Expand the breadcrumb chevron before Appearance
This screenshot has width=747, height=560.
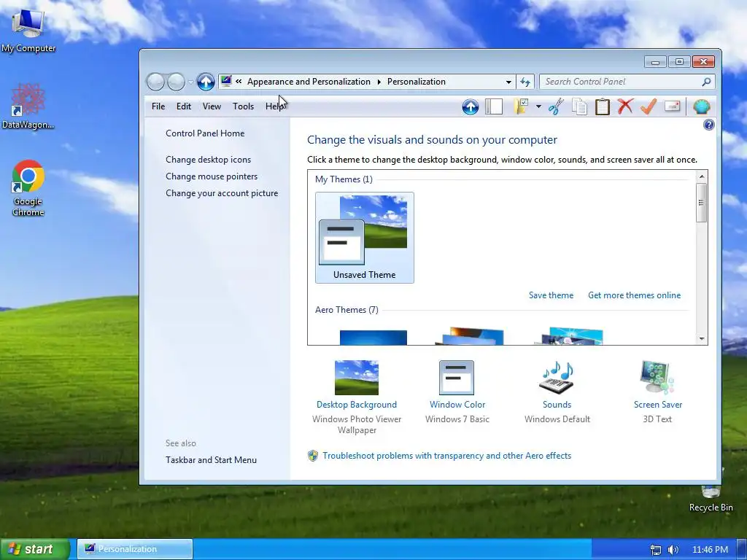pyautogui.click(x=239, y=82)
